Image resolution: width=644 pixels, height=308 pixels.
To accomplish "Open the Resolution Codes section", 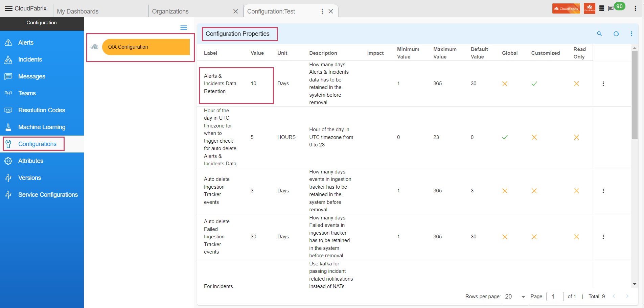I will click(x=42, y=110).
